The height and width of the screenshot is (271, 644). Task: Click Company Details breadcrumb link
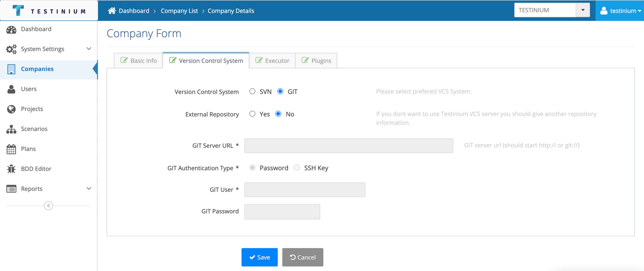231,11
